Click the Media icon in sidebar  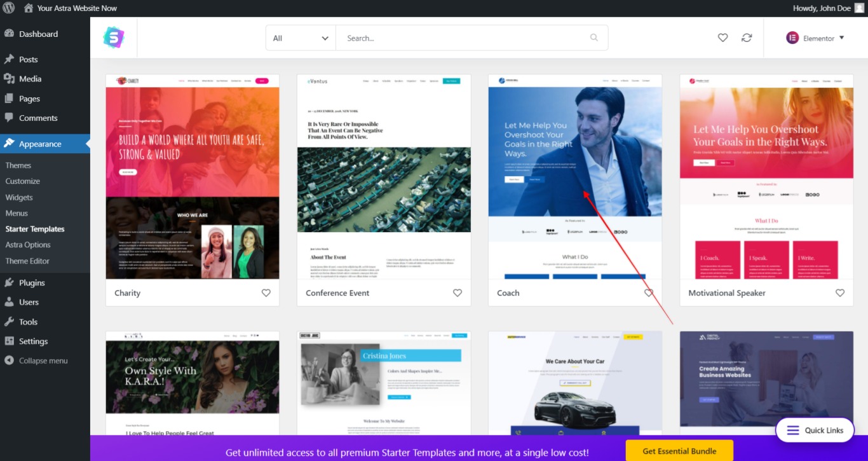tap(9, 79)
